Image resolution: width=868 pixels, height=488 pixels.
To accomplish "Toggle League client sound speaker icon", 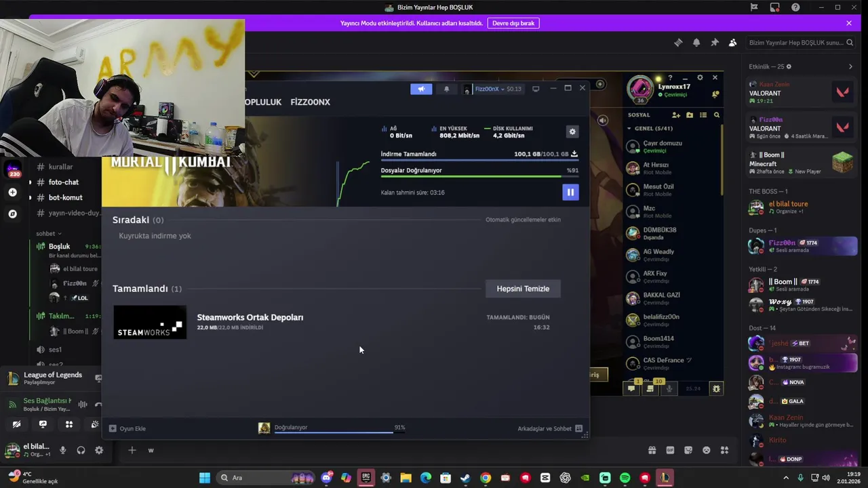I will pos(603,120).
